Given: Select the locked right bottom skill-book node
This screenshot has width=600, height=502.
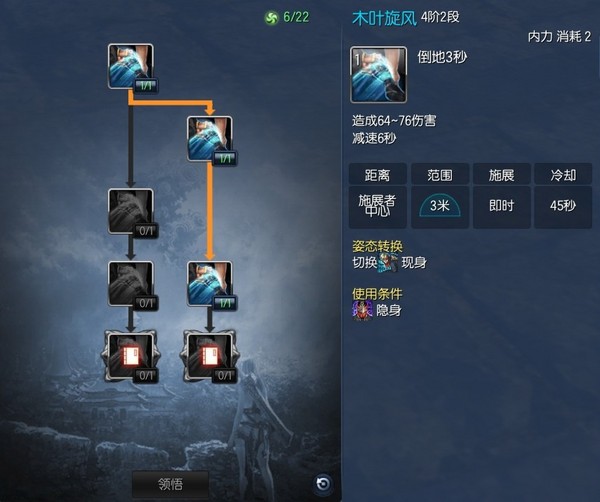Looking at the screenshot, I should point(210,357).
